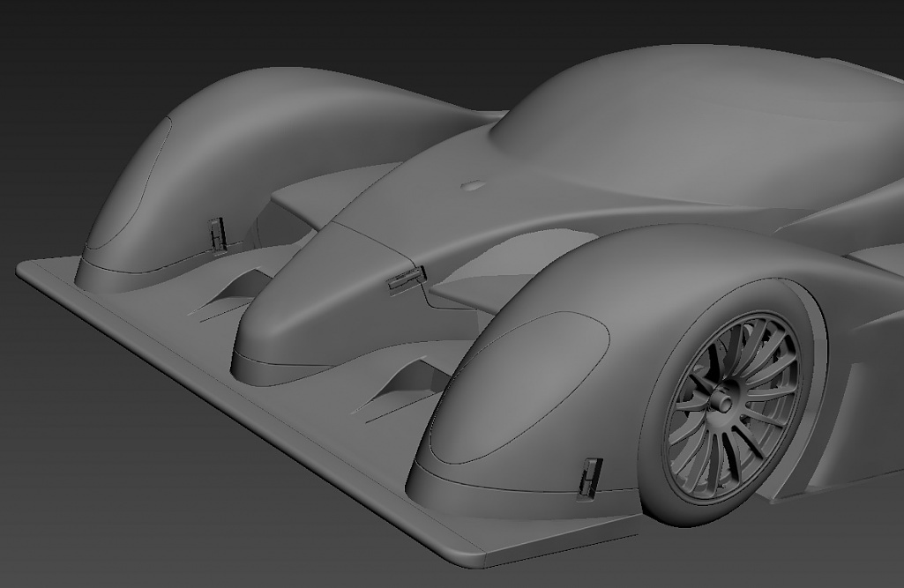This screenshot has height=588, width=904.
Task: Select the small round dome on the hood
Action: click(x=475, y=186)
